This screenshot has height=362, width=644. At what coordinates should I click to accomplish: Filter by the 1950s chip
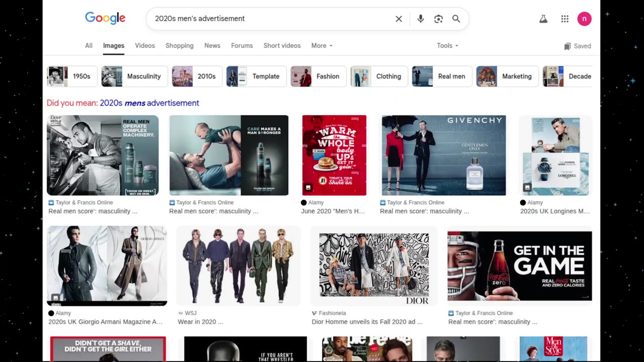click(x=72, y=76)
